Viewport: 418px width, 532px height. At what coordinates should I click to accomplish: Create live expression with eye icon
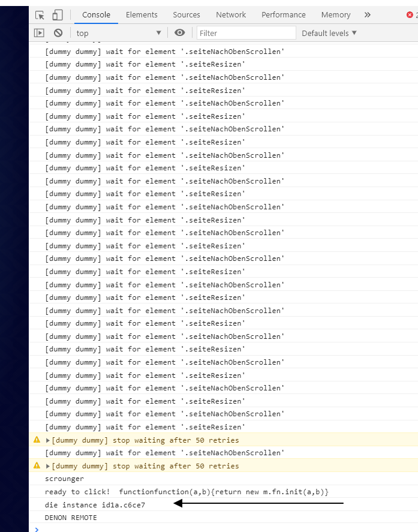pyautogui.click(x=179, y=32)
